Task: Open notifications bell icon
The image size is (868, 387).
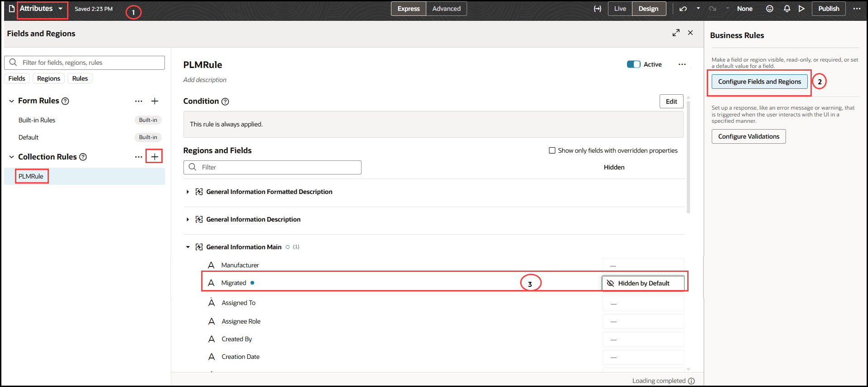Action: tap(787, 9)
